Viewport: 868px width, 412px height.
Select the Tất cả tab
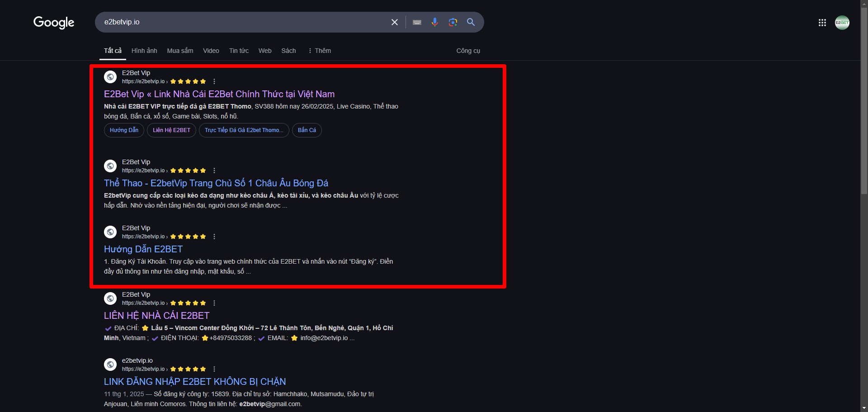pyautogui.click(x=113, y=51)
